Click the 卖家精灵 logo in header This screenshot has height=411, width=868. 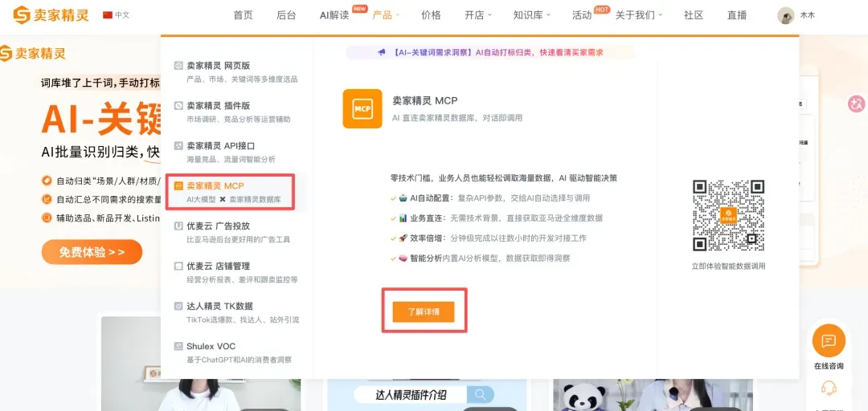click(x=51, y=15)
